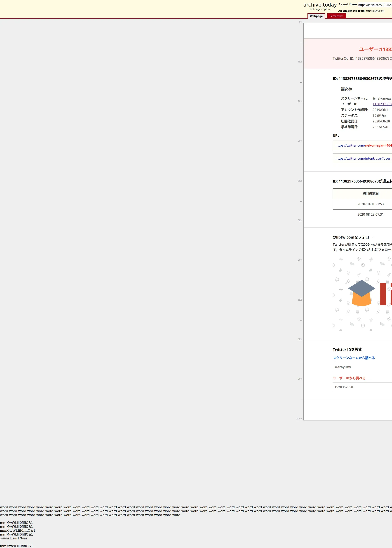Click the screen name search field
The height and width of the screenshot is (548, 392).
pyautogui.click(x=362, y=367)
